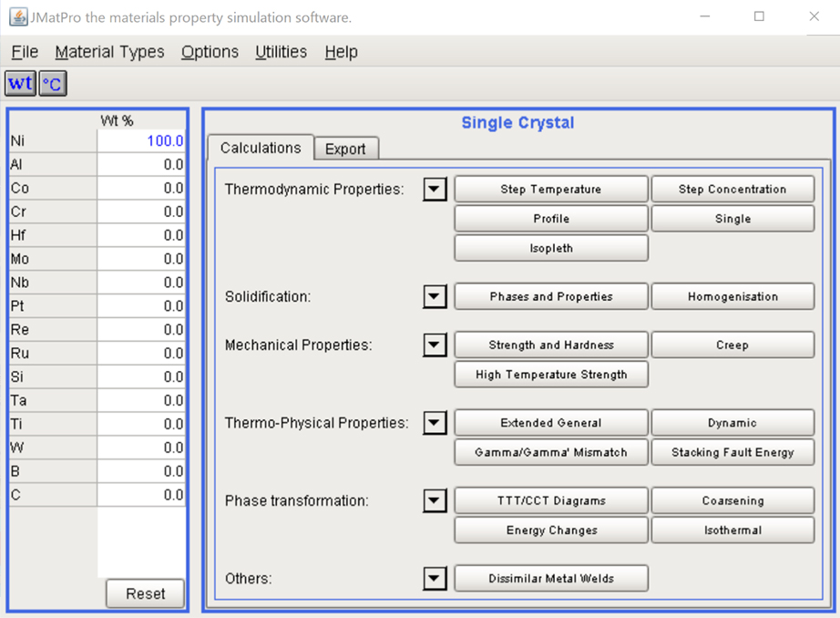Expand the Solidification dropdown arrow
This screenshot has height=618, width=840.
click(435, 296)
